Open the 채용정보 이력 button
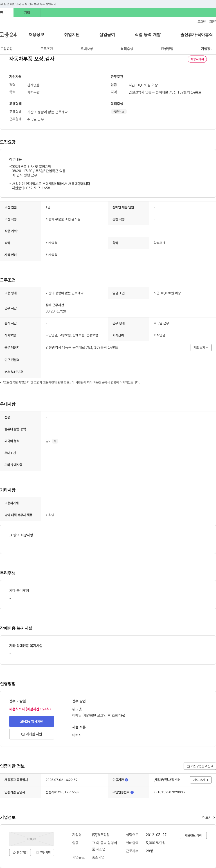The image size is (216, 868). [x=193, y=835]
